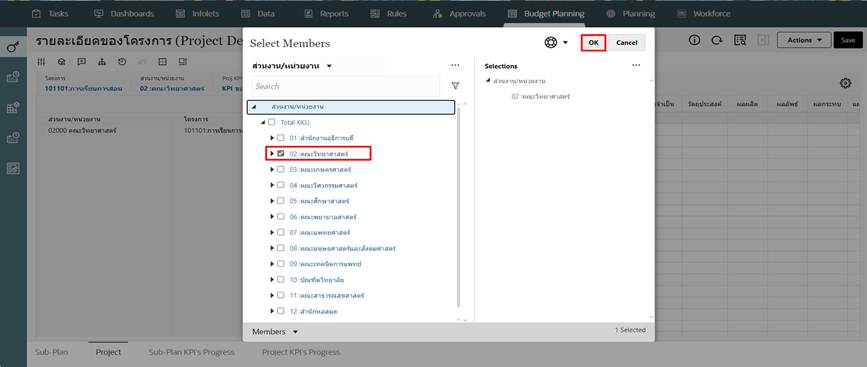This screenshot has height=367, width=867.
Task: Tick the checkbox for member 05
Action: pos(281,201)
